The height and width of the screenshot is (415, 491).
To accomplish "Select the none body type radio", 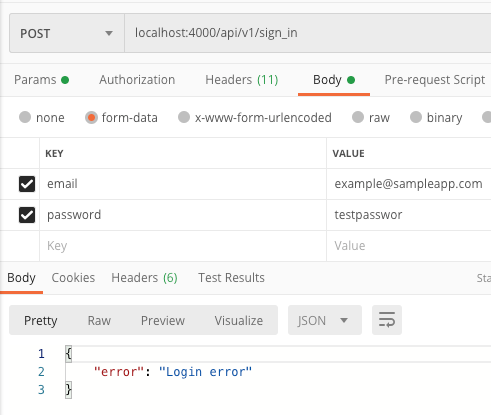I will point(25,117).
